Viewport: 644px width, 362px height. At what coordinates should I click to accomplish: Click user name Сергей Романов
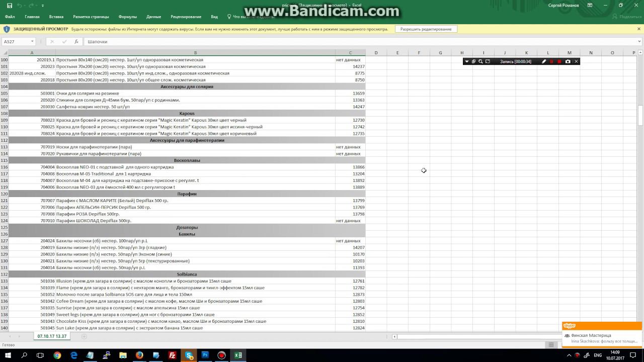click(x=563, y=6)
